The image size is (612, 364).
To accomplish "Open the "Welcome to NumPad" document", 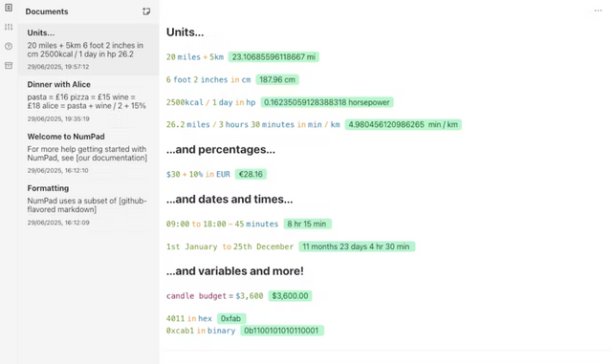I will click(88, 153).
